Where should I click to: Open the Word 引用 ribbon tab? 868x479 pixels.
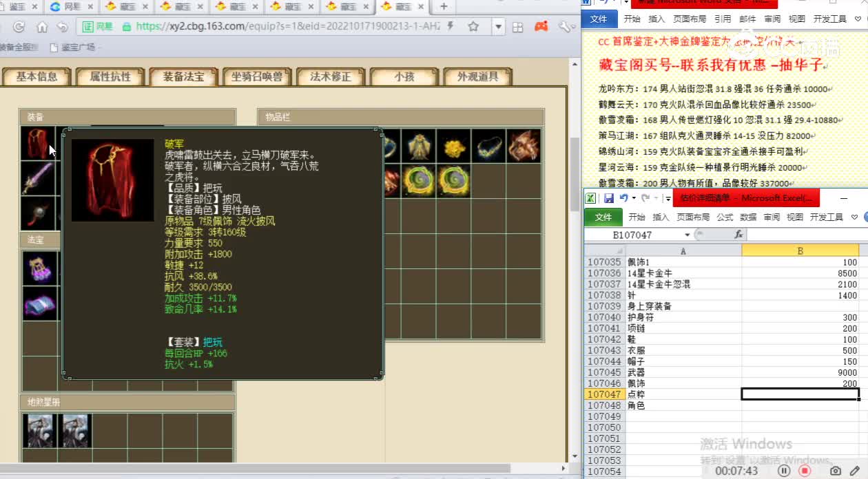(x=723, y=19)
